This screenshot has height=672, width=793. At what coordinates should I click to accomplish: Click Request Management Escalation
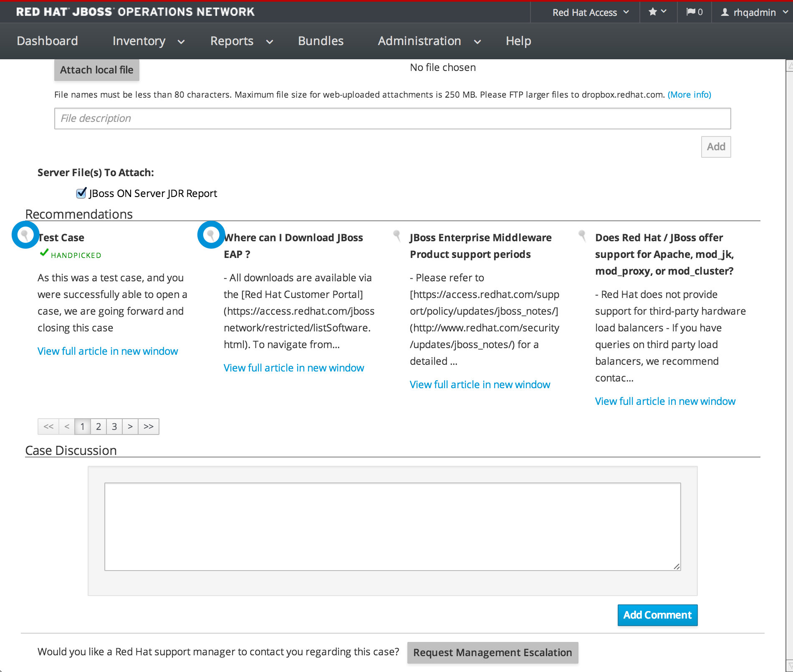(x=492, y=653)
